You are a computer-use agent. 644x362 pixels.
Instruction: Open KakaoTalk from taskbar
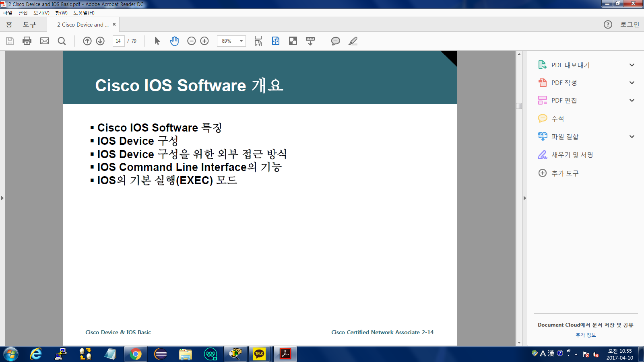tap(259, 354)
